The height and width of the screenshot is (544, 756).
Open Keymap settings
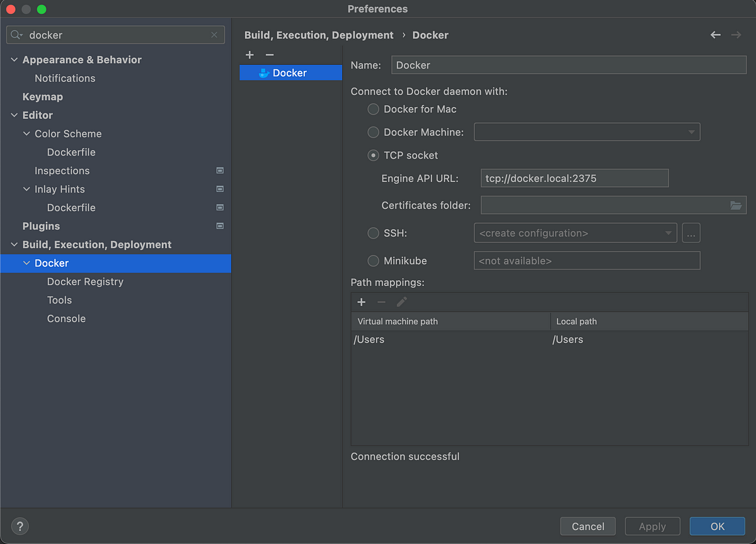coord(43,97)
